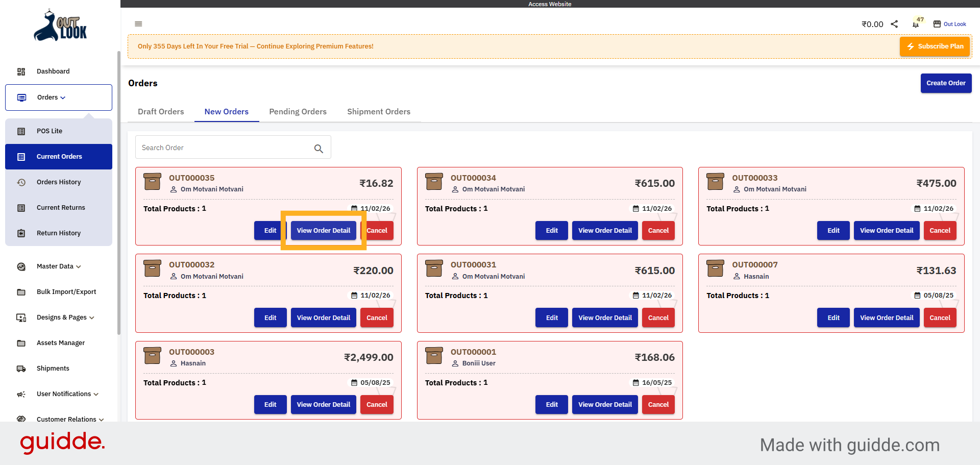Screen dimensions: 980x465
Task: Click the hamburger menu icon
Action: point(138,24)
